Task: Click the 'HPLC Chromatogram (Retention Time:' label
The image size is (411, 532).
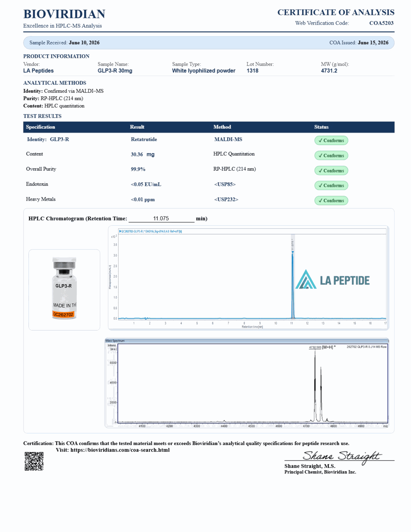Action: tap(78, 218)
